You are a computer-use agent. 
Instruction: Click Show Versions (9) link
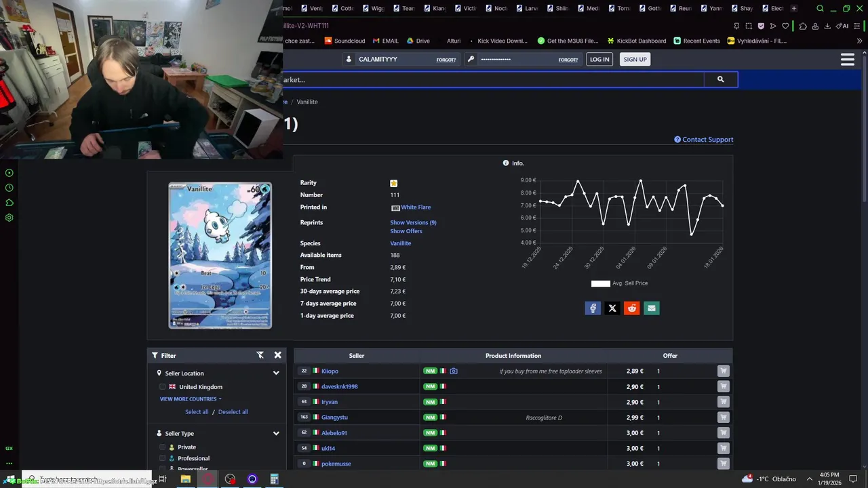tap(413, 222)
